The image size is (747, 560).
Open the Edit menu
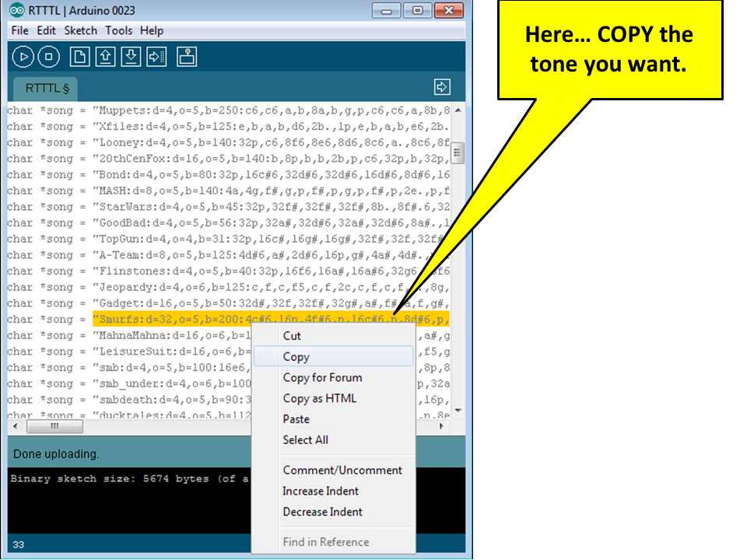[46, 30]
